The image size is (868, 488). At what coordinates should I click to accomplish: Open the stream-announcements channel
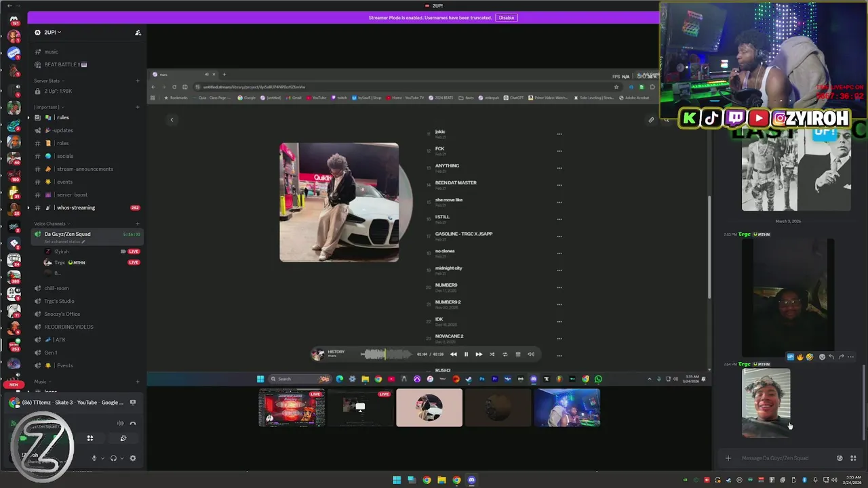[87, 169]
